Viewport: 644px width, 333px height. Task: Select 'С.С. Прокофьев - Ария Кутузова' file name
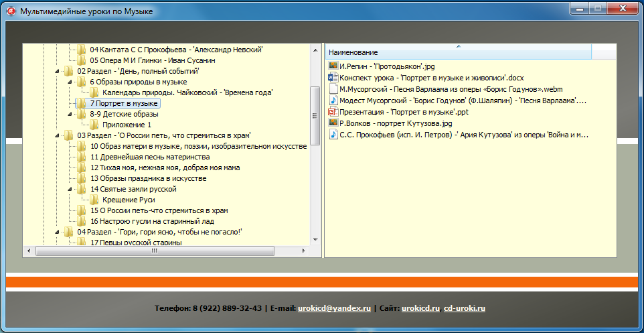click(464, 135)
